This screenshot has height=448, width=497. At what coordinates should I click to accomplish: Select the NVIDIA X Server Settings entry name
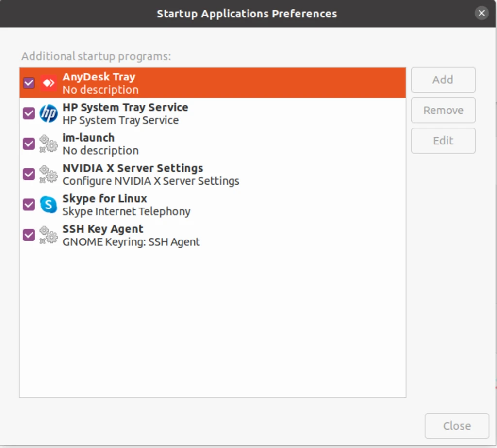pyautogui.click(x=133, y=168)
